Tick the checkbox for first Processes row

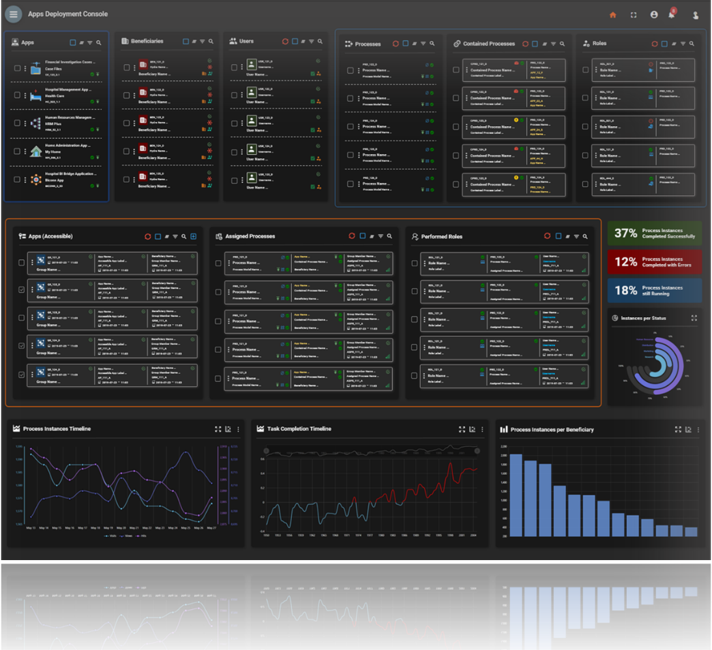[349, 71]
